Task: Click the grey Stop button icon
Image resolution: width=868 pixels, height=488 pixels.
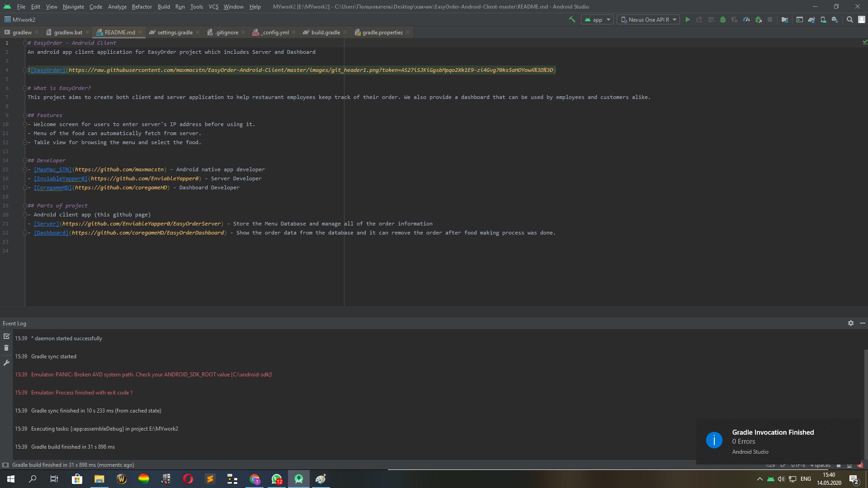Action: click(x=770, y=19)
